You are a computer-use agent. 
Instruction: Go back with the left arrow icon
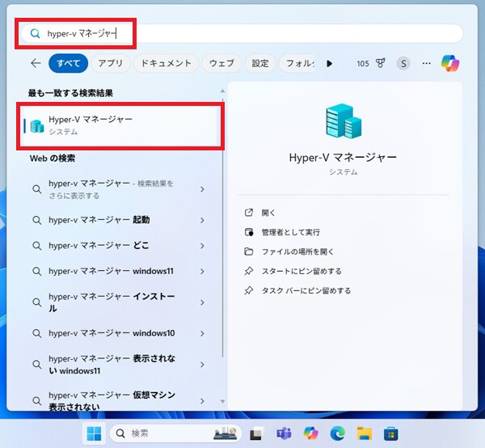click(x=36, y=63)
